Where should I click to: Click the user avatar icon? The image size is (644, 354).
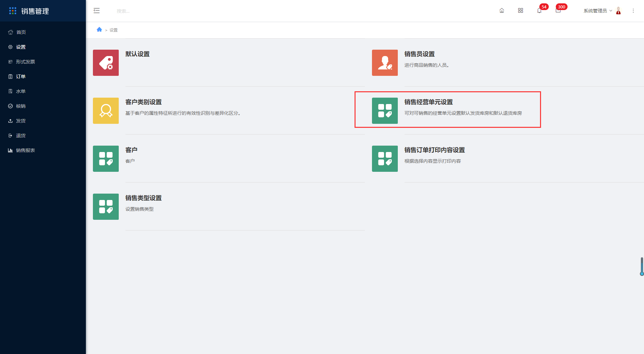pos(619,11)
